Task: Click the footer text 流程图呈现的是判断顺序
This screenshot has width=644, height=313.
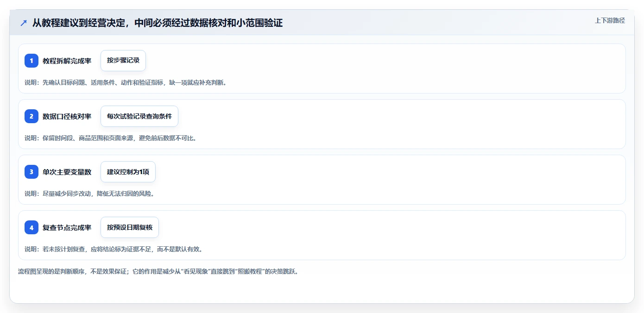Action: point(158,271)
